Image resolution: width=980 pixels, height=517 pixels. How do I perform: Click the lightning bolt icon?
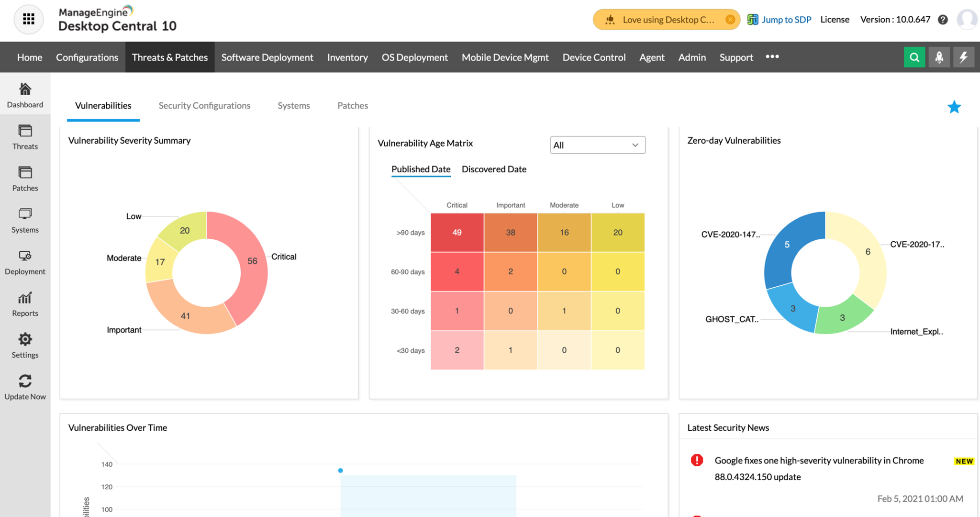click(963, 57)
